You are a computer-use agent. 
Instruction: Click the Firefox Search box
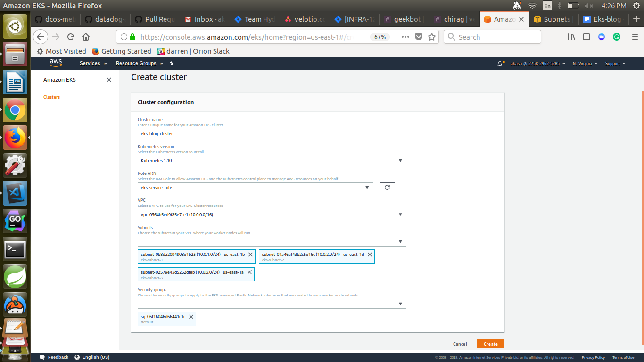click(492, 37)
